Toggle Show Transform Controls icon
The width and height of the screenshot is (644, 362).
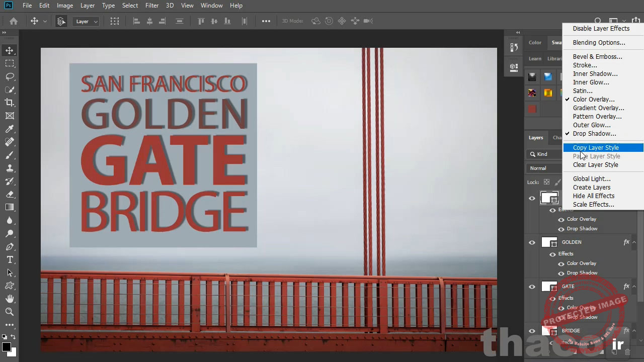pos(115,21)
